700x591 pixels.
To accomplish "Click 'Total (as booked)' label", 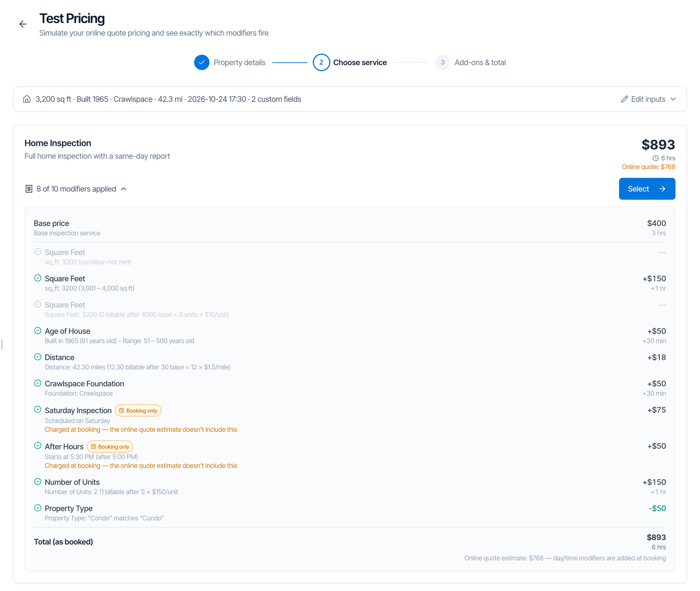I will (x=63, y=542).
